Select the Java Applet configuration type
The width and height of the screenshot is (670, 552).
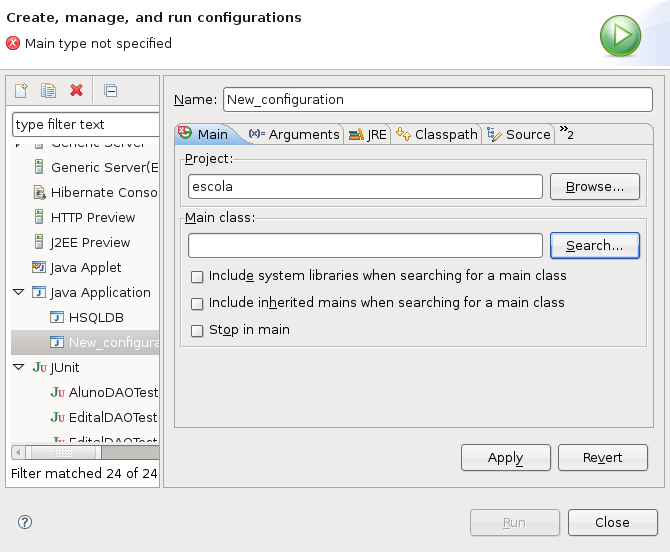click(85, 267)
